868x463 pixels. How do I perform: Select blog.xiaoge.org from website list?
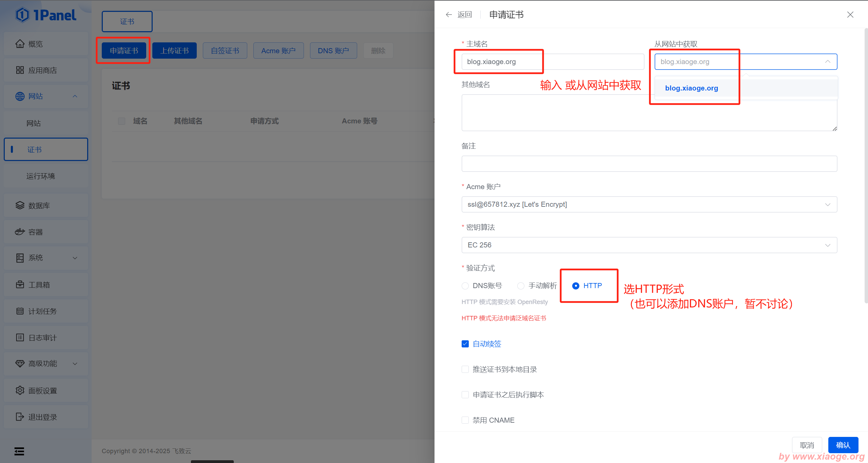pos(692,88)
